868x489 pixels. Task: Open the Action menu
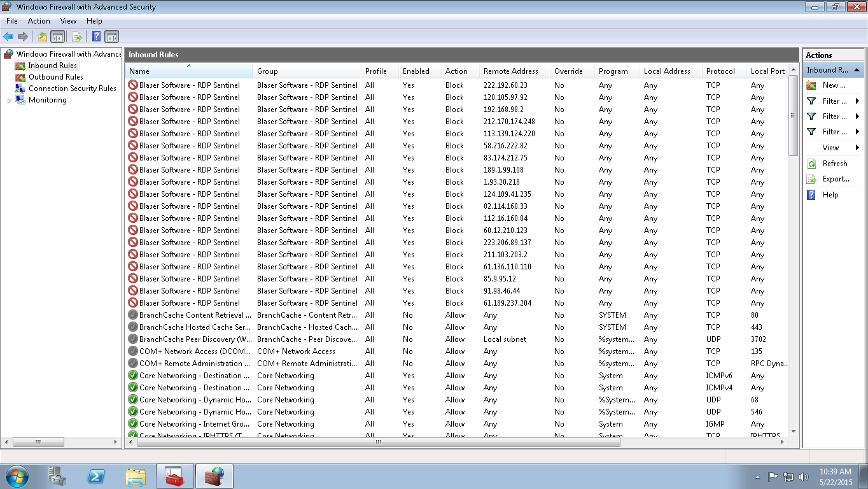(39, 21)
